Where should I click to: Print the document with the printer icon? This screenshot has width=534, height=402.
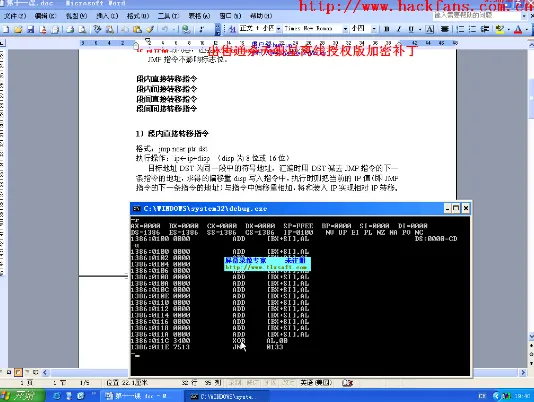tap(70, 29)
